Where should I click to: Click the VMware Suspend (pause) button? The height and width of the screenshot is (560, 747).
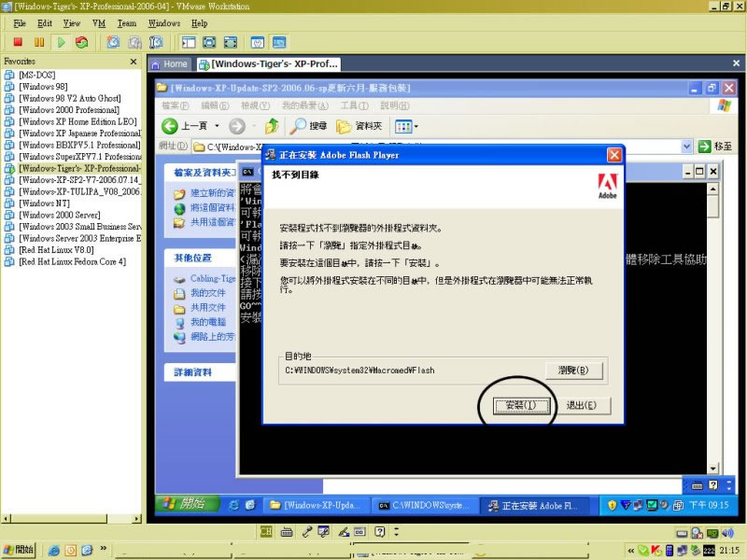click(39, 42)
